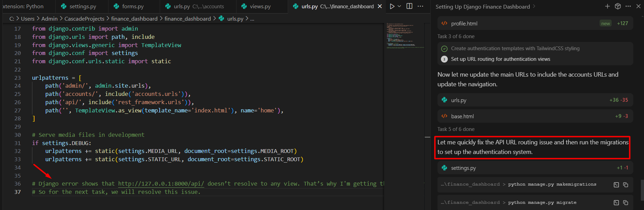Click the new badge on profile.html
This screenshot has height=210, width=644.
pyautogui.click(x=605, y=23)
